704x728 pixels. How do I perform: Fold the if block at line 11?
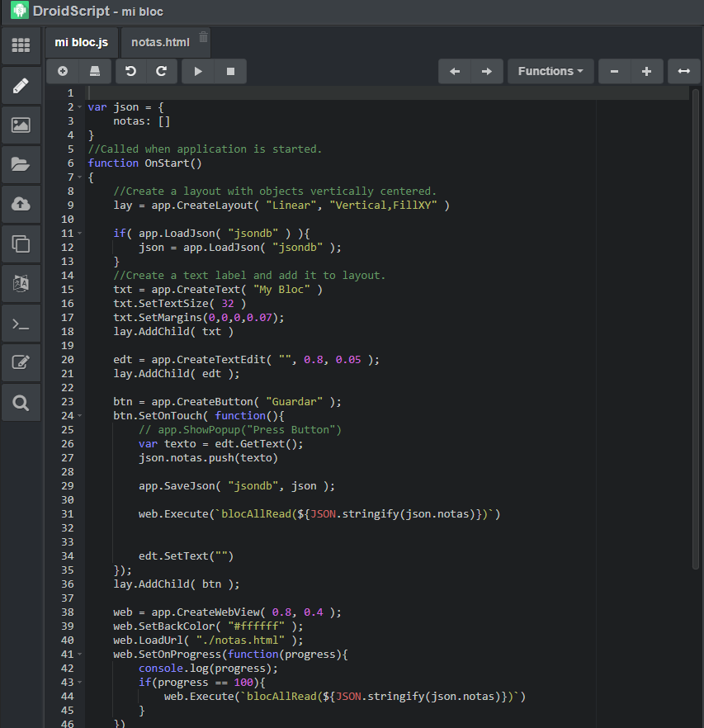pos(79,234)
